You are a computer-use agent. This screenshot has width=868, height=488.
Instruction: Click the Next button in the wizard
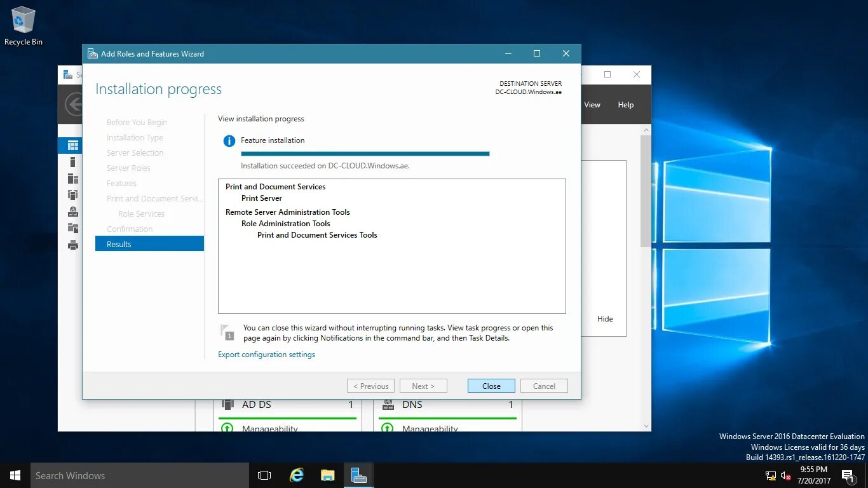(x=423, y=386)
